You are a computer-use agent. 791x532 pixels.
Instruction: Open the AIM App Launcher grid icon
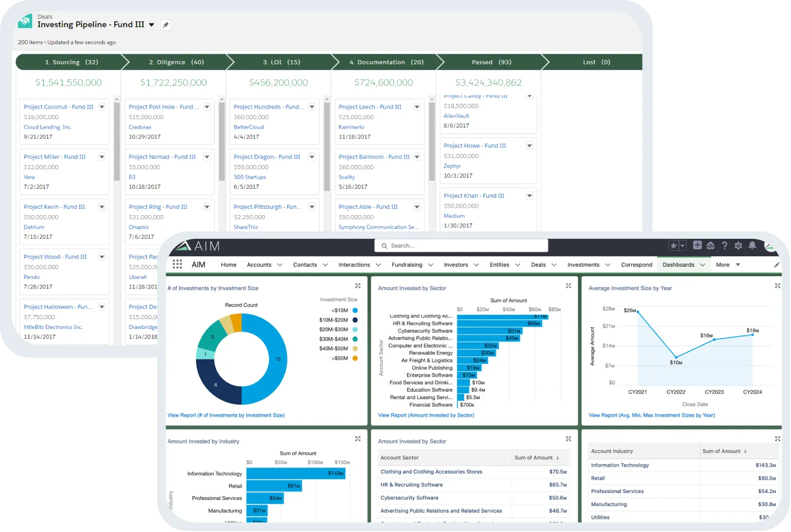point(177,265)
